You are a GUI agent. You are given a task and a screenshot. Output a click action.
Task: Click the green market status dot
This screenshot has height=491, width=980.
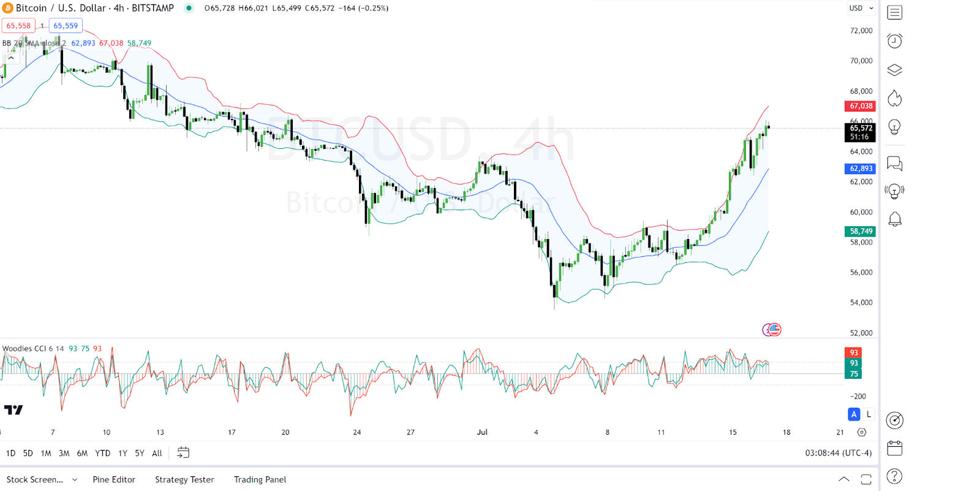coord(189,8)
